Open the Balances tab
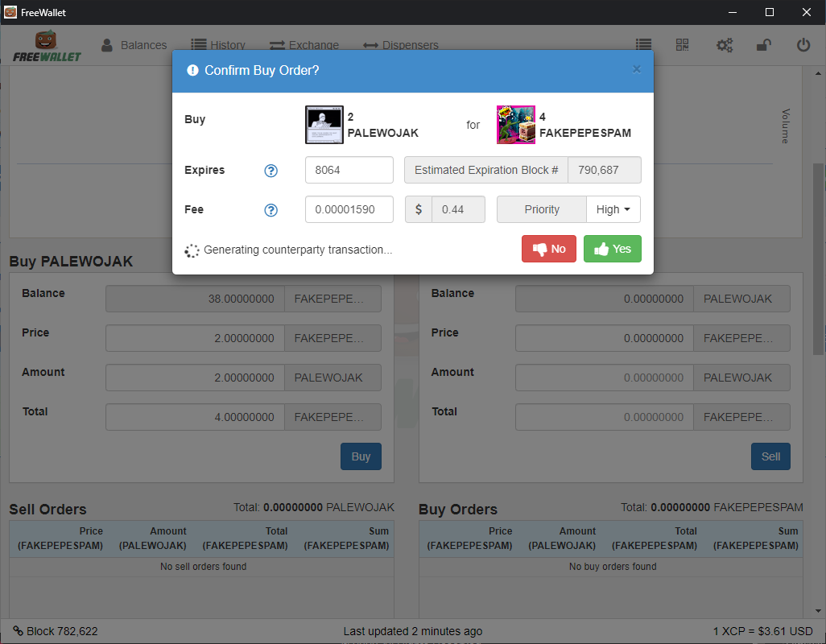The height and width of the screenshot is (644, 826). click(x=134, y=45)
